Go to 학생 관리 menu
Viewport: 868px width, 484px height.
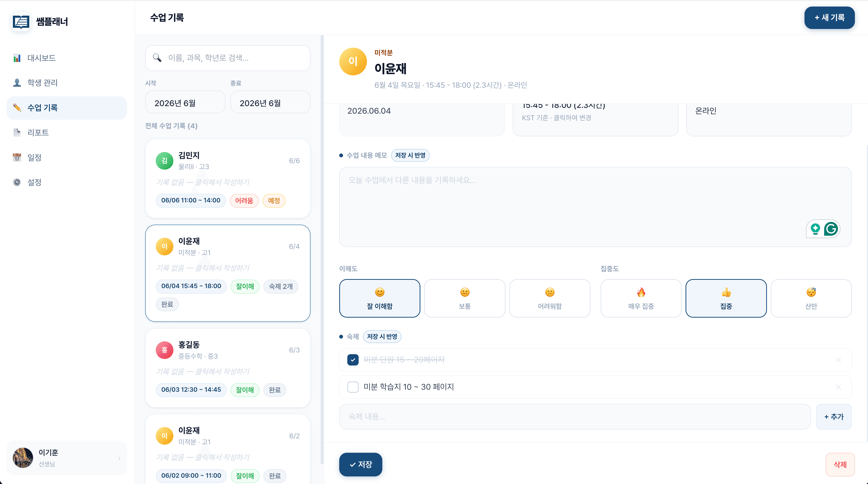pyautogui.click(x=67, y=83)
